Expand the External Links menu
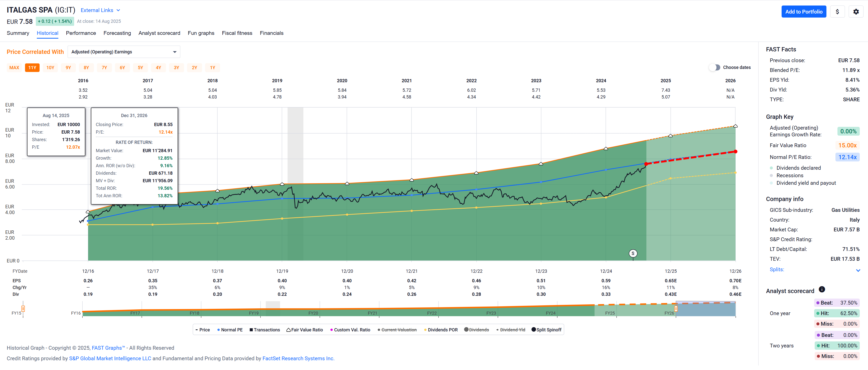 (x=100, y=11)
